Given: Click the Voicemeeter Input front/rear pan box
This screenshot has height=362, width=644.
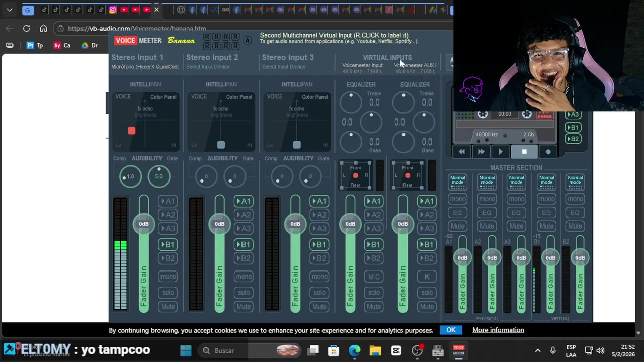Looking at the screenshot, I should point(355,175).
